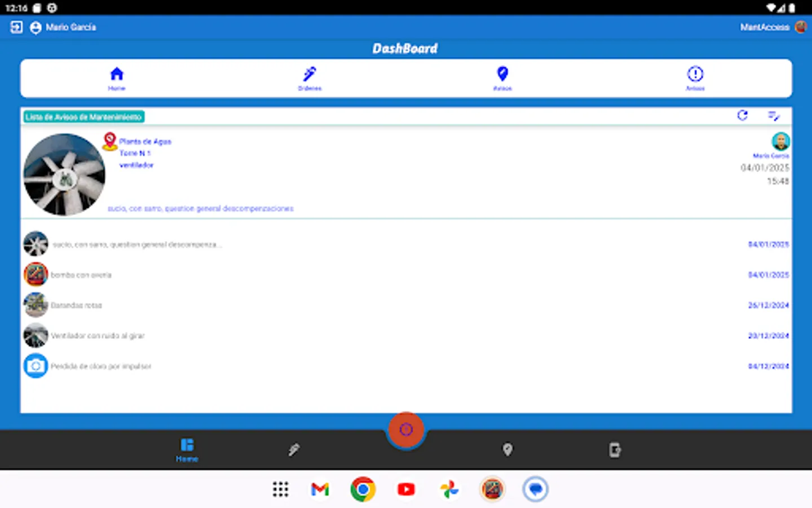Select the location pin in bottom navigation

tap(507, 449)
